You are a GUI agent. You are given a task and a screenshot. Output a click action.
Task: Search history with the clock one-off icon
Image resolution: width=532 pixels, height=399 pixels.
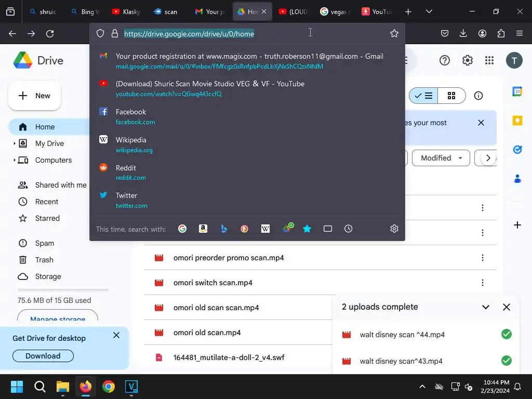pos(349,229)
